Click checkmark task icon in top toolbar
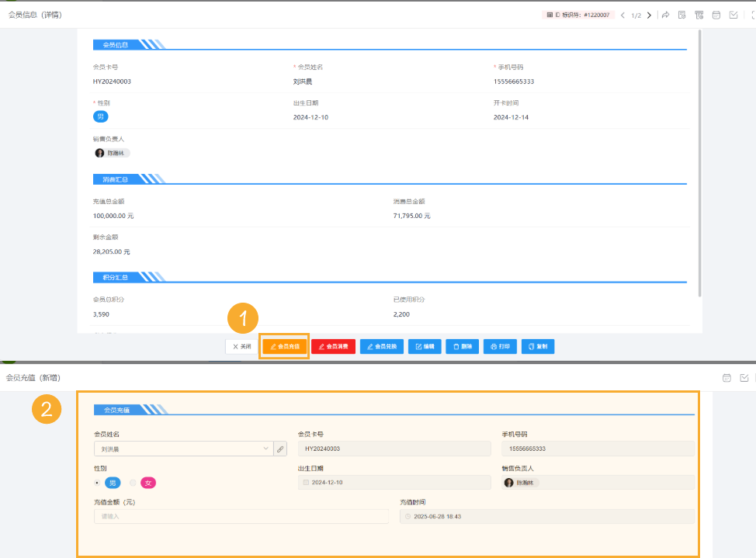The image size is (756, 558). point(733,15)
